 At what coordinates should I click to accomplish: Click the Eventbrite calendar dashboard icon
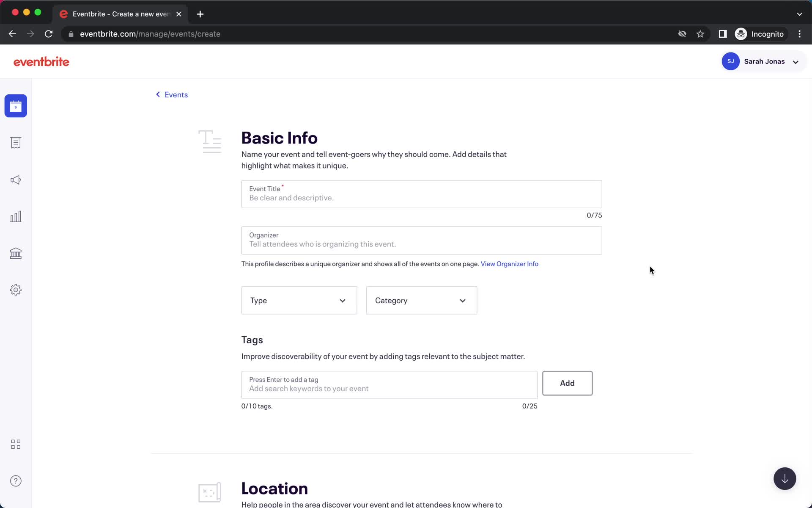16,106
